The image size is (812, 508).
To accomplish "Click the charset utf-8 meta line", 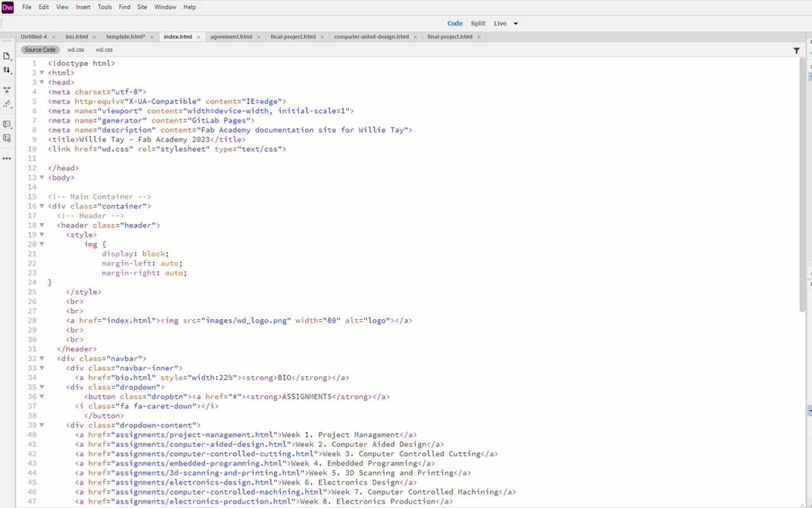I will 97,92.
